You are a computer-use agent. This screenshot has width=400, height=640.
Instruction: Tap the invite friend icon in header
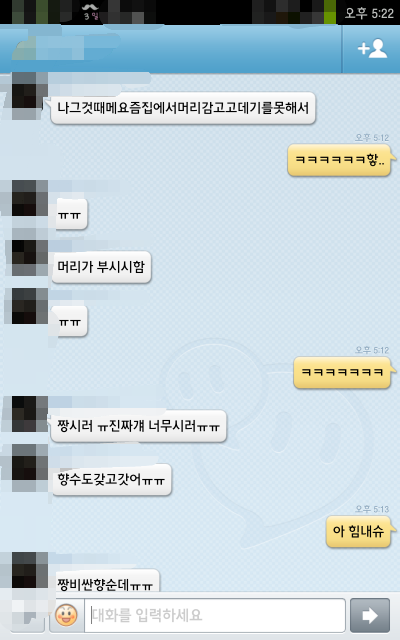click(372, 49)
